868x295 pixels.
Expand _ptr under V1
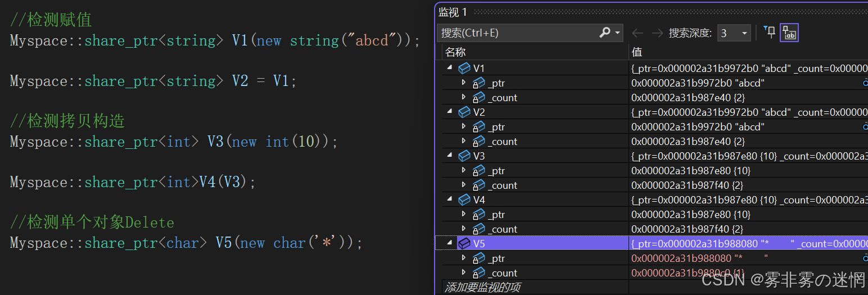(464, 82)
